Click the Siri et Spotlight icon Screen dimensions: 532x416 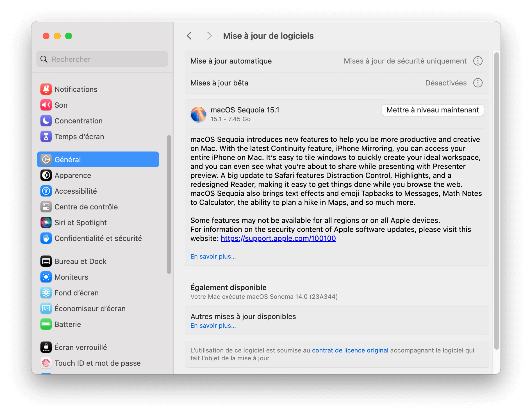46,222
